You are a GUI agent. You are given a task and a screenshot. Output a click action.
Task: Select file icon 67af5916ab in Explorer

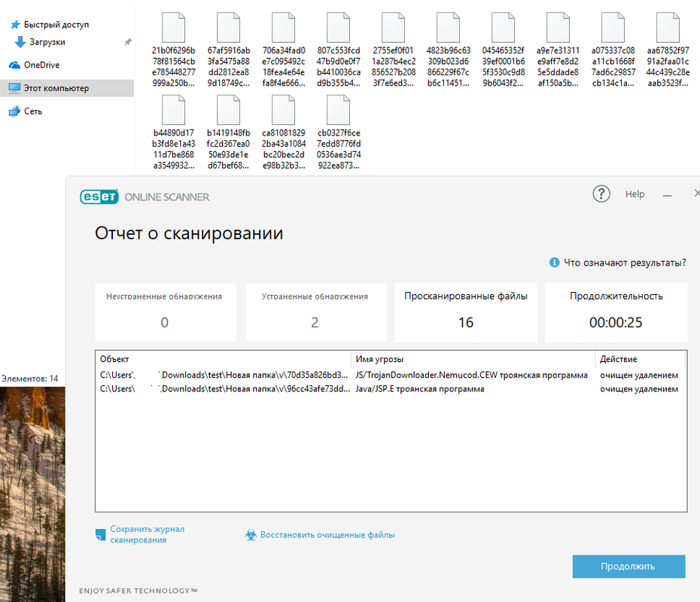(x=228, y=27)
